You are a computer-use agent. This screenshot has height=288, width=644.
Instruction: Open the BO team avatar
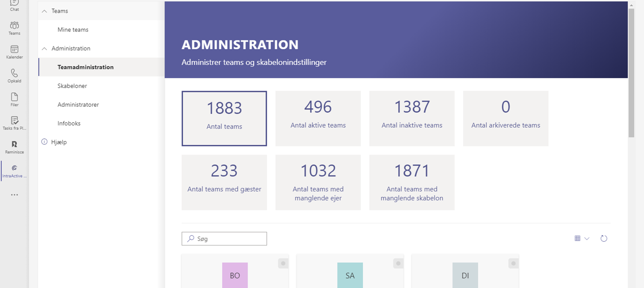pos(235,275)
